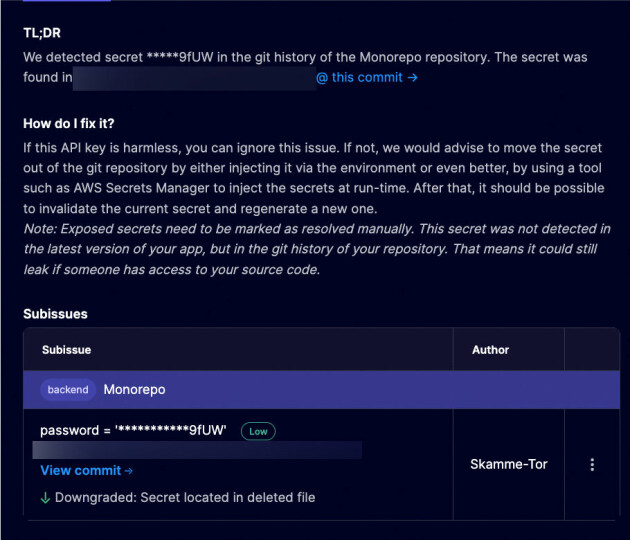Click the 'Author' column header
The width and height of the screenshot is (630, 540).
point(490,350)
